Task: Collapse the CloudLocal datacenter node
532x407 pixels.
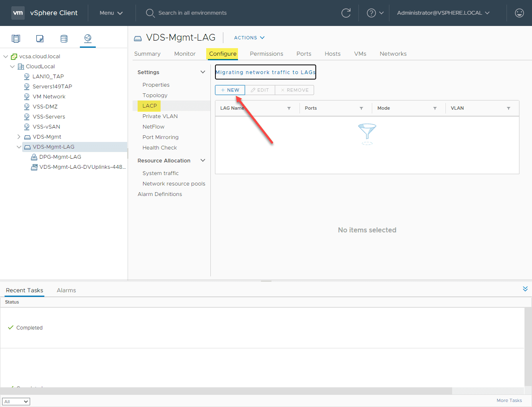Action: pos(12,67)
